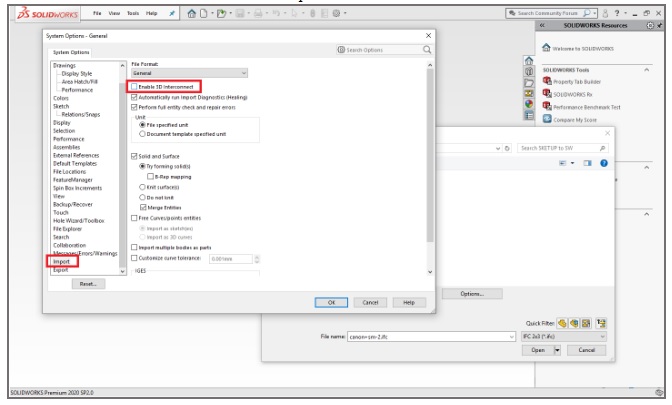Click the second Quick Filter assemblies icon
672x405 pixels.
(574, 323)
